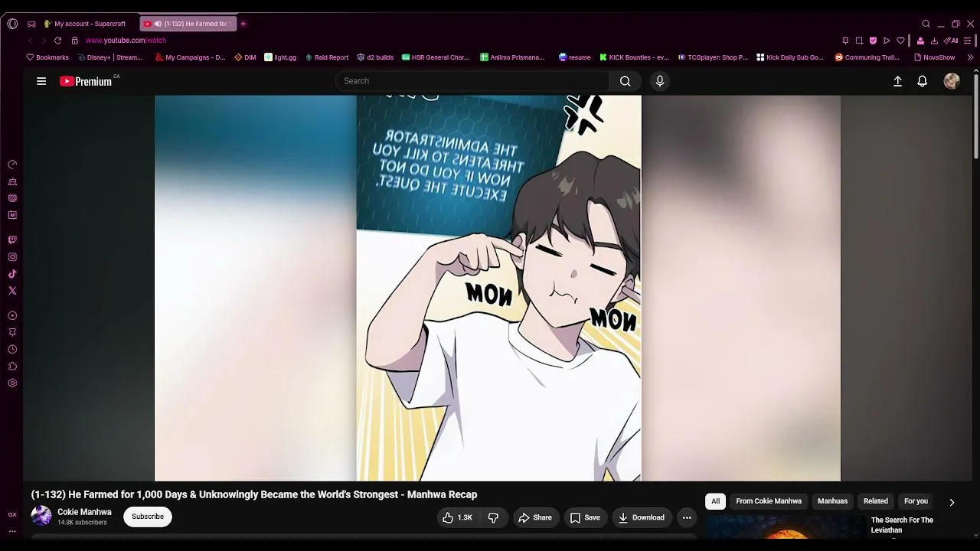The width and height of the screenshot is (980, 551).
Task: Click the YouTube search magnifier button
Action: [626, 81]
